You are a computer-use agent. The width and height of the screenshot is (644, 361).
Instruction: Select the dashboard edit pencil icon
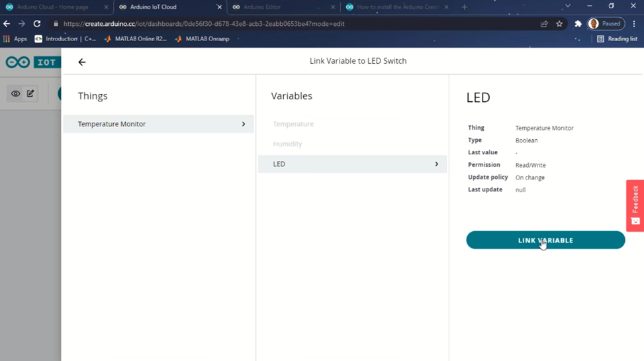(30, 93)
